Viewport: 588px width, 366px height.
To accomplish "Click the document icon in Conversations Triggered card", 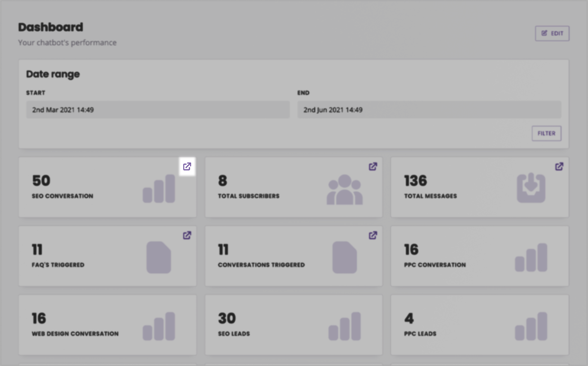I will pyautogui.click(x=344, y=257).
